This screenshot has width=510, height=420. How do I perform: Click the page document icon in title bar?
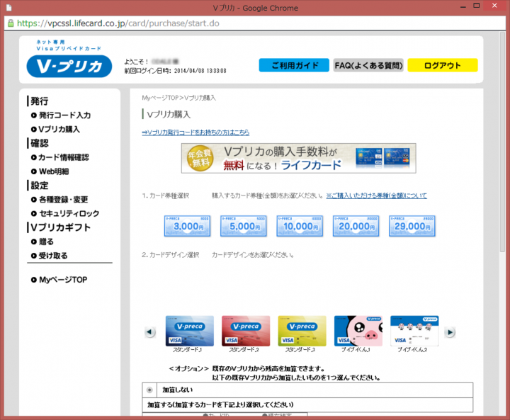point(8,8)
